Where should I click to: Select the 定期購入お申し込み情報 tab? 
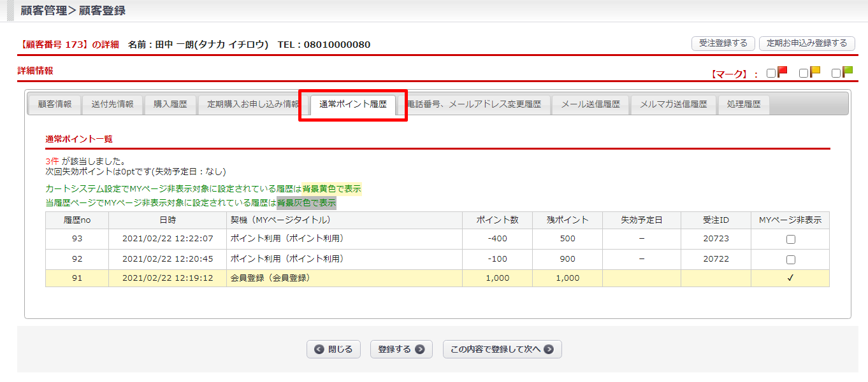[x=253, y=104]
